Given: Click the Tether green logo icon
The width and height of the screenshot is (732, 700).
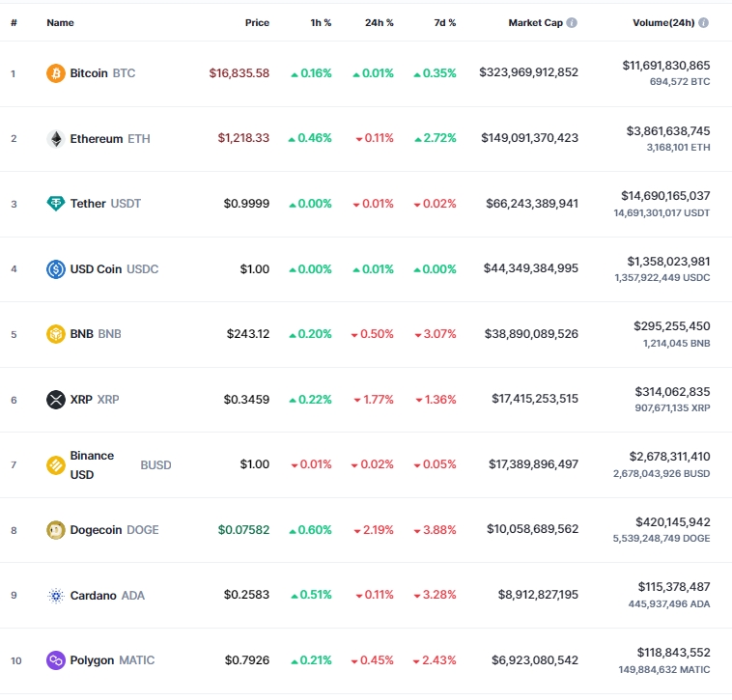Looking at the screenshot, I should coord(56,204).
